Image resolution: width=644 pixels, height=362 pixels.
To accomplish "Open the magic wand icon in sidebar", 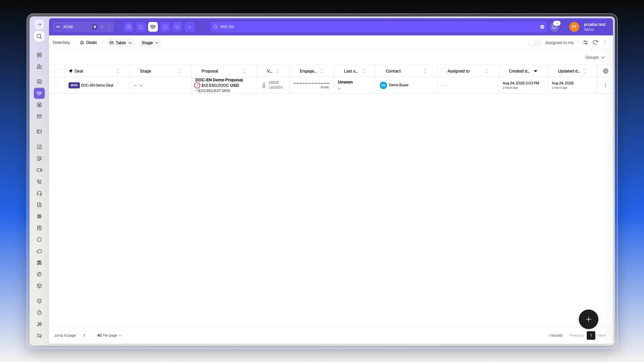I will click(x=39, y=324).
